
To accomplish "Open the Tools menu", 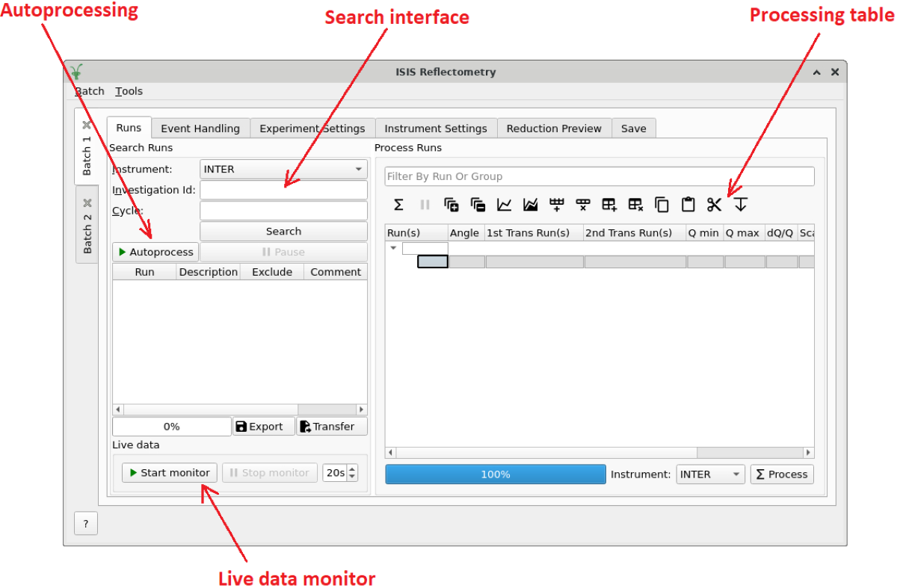I will tap(129, 91).
